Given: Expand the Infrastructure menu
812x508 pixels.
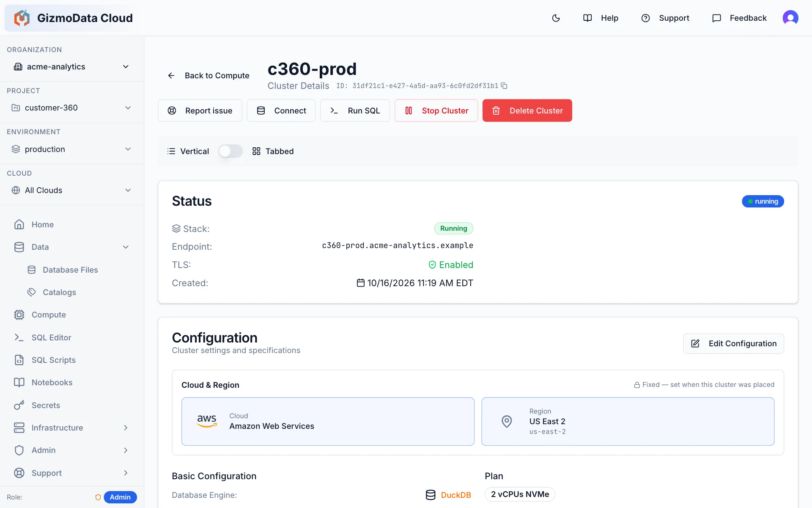Looking at the screenshot, I should tap(72, 428).
